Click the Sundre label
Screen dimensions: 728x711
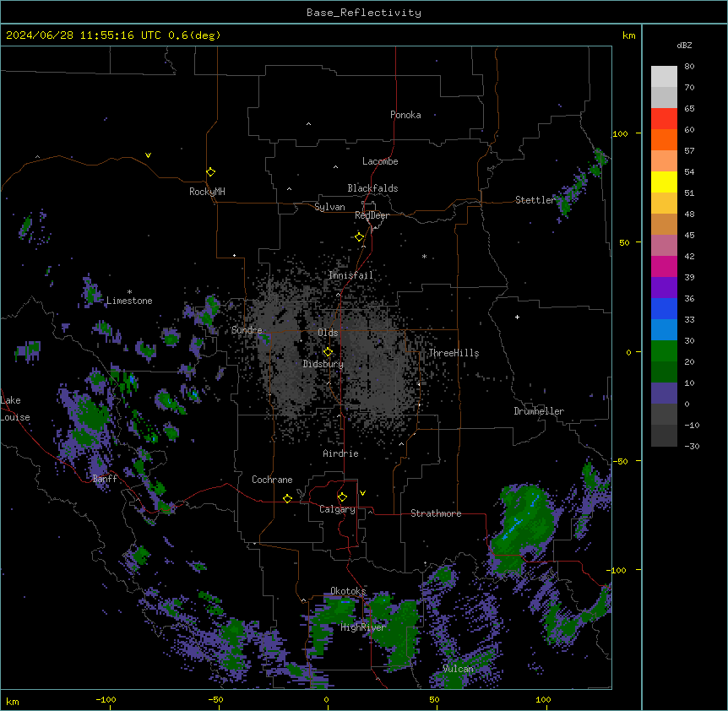[247, 330]
